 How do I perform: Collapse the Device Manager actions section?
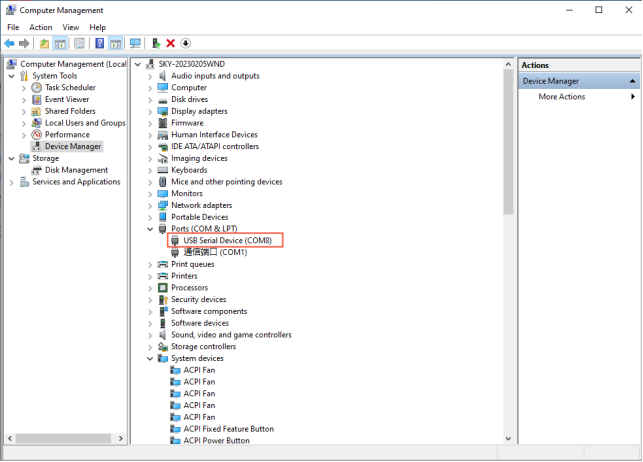tap(632, 81)
